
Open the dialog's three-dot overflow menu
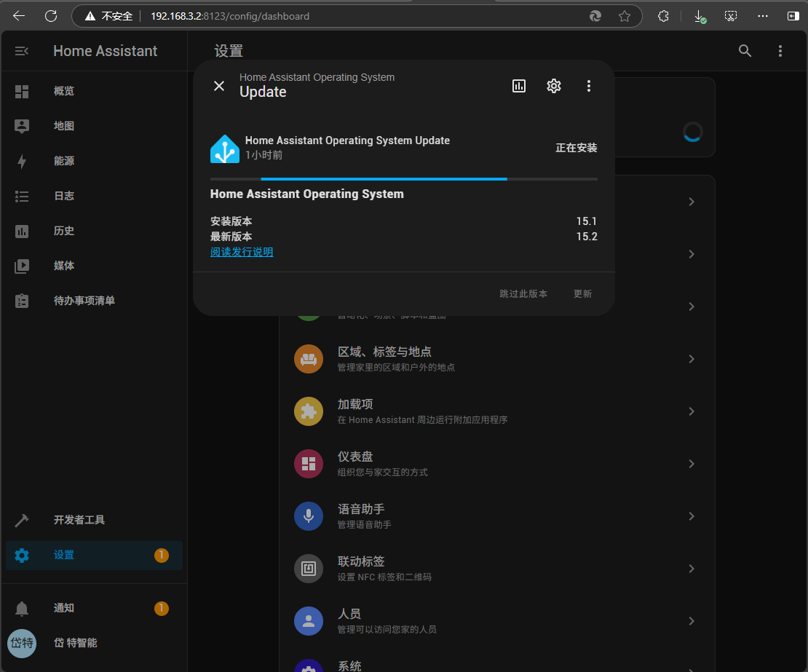click(589, 86)
